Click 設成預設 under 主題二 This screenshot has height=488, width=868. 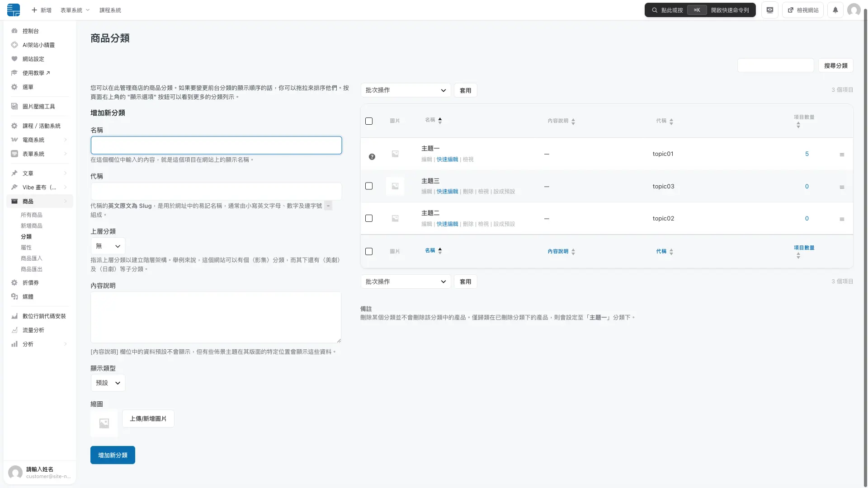click(504, 224)
